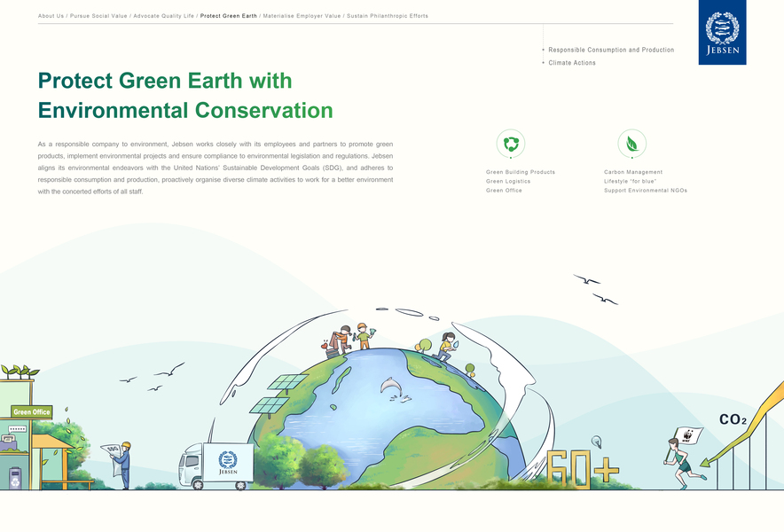Open Green Building Products link
This screenshot has width=784, height=532.
pos(521,172)
